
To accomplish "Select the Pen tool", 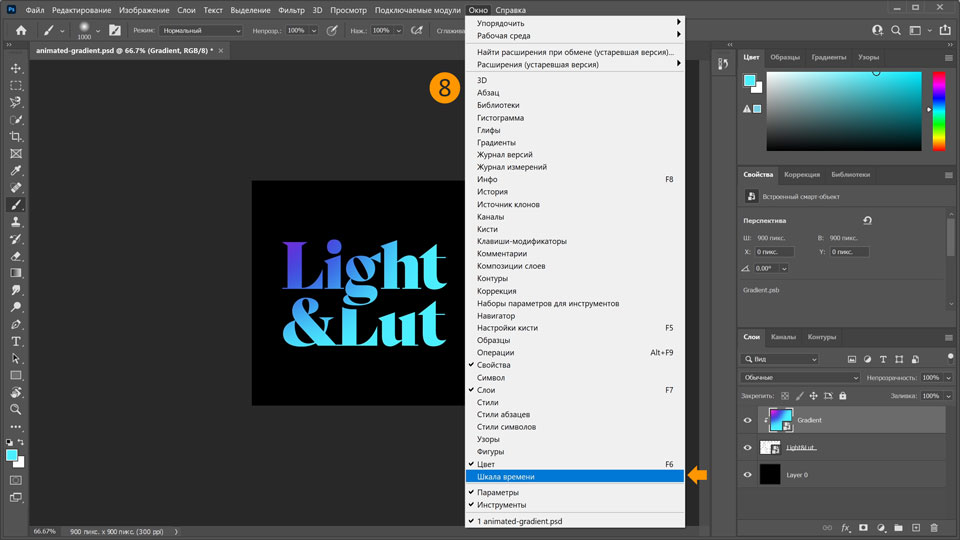I will 16,324.
